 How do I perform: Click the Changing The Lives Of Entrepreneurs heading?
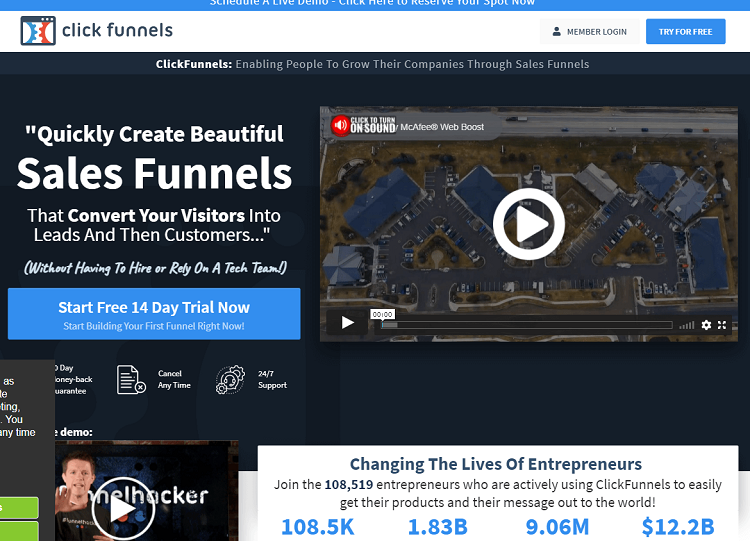[496, 464]
